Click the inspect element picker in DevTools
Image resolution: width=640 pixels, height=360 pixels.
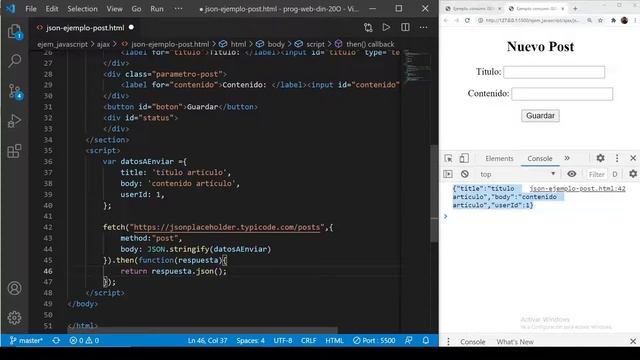click(x=448, y=158)
